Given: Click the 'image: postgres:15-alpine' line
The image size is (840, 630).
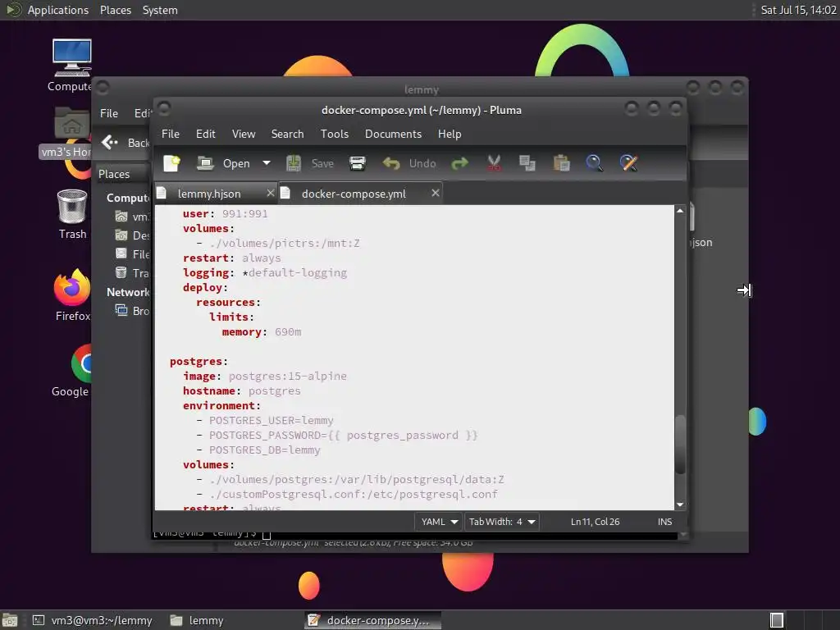Looking at the screenshot, I should 265,376.
